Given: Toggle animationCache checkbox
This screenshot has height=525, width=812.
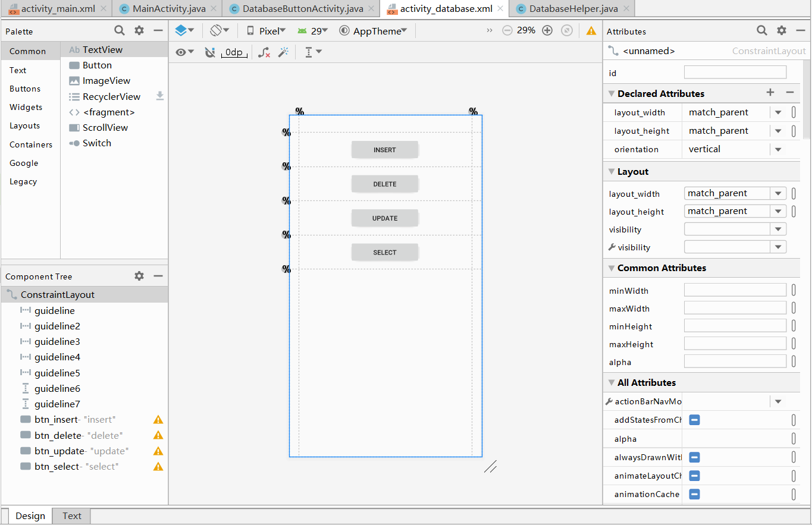Looking at the screenshot, I should click(694, 494).
